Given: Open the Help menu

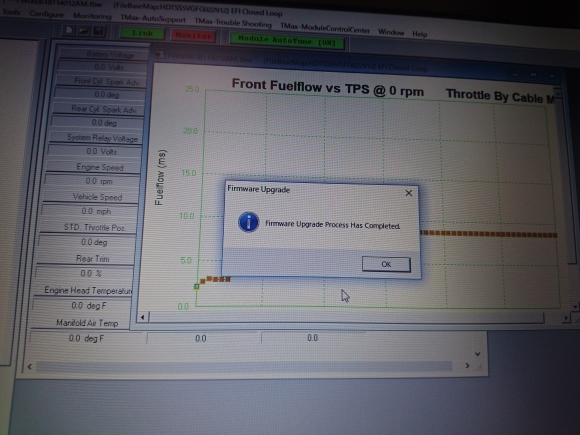Looking at the screenshot, I should pyautogui.click(x=420, y=34).
